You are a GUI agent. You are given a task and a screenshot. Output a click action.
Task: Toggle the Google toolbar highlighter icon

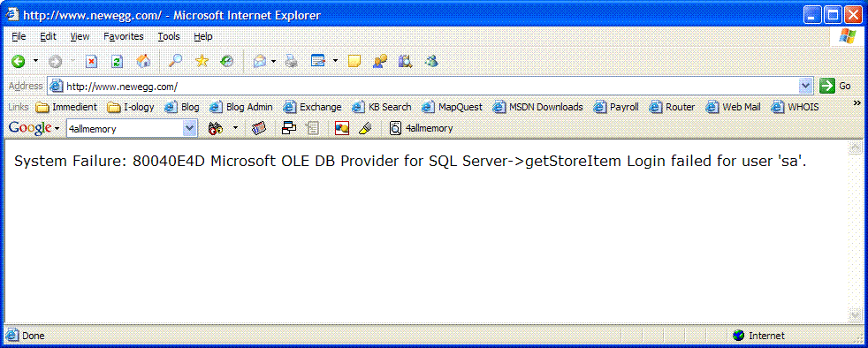(x=364, y=128)
